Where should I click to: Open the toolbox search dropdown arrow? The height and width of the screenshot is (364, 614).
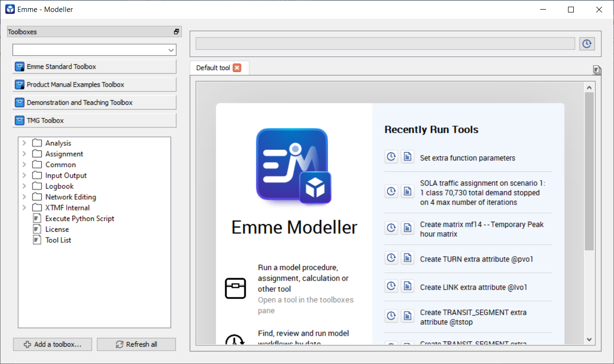(x=171, y=50)
